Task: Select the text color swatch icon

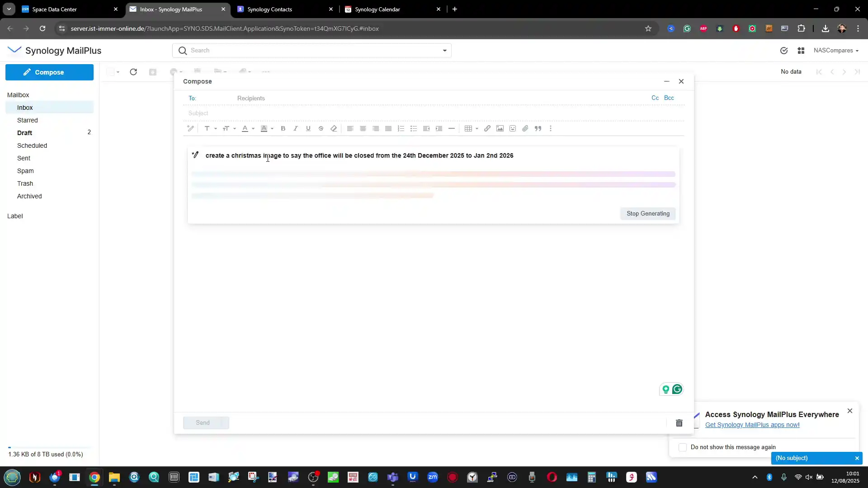Action: coord(245,129)
